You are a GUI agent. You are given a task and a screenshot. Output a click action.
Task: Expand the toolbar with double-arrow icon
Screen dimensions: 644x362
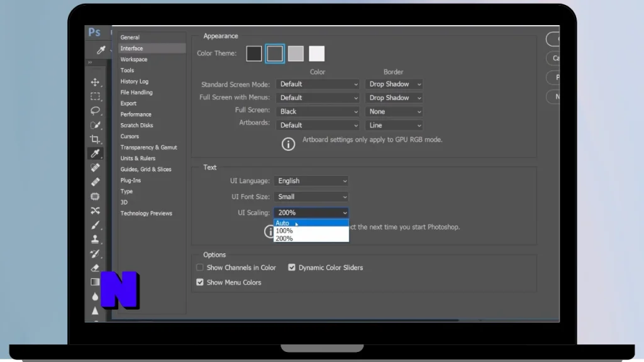[90, 62]
